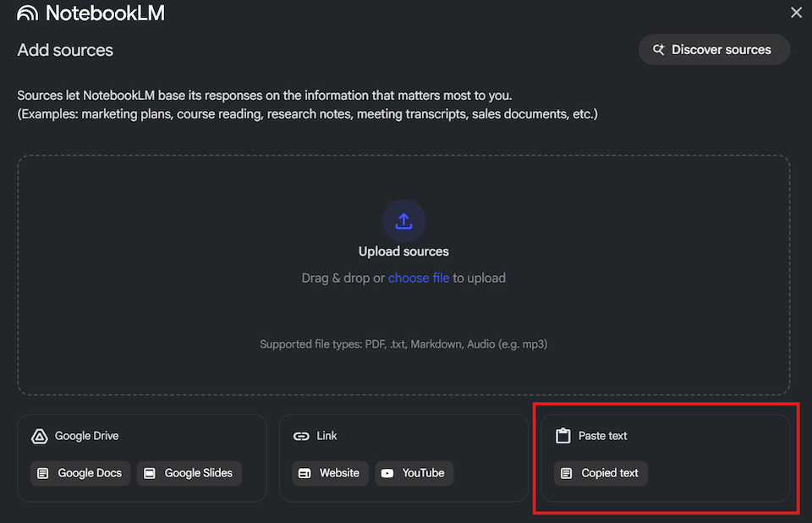Click the Paste text clipboard icon

click(563, 436)
